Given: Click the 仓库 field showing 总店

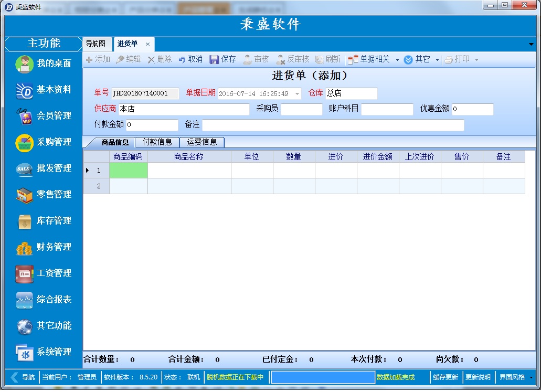Looking at the screenshot, I should click(x=351, y=93).
